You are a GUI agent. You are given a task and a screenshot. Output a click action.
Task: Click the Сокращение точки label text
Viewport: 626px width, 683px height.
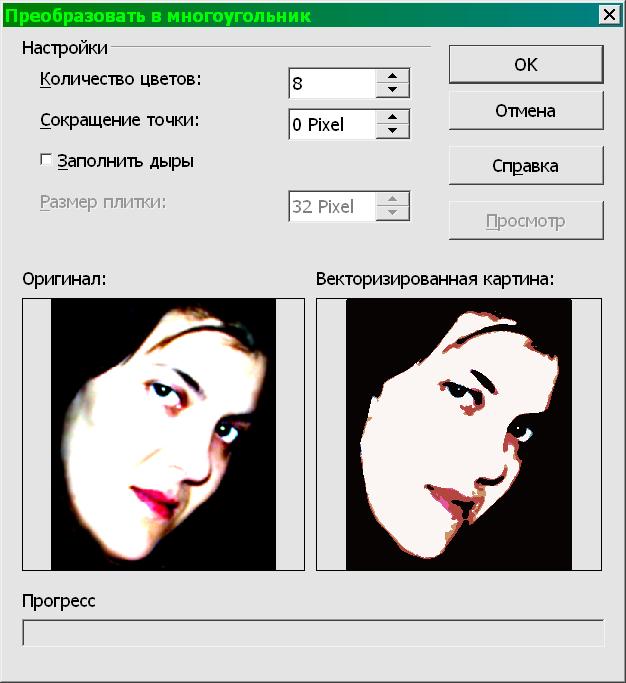click(120, 121)
